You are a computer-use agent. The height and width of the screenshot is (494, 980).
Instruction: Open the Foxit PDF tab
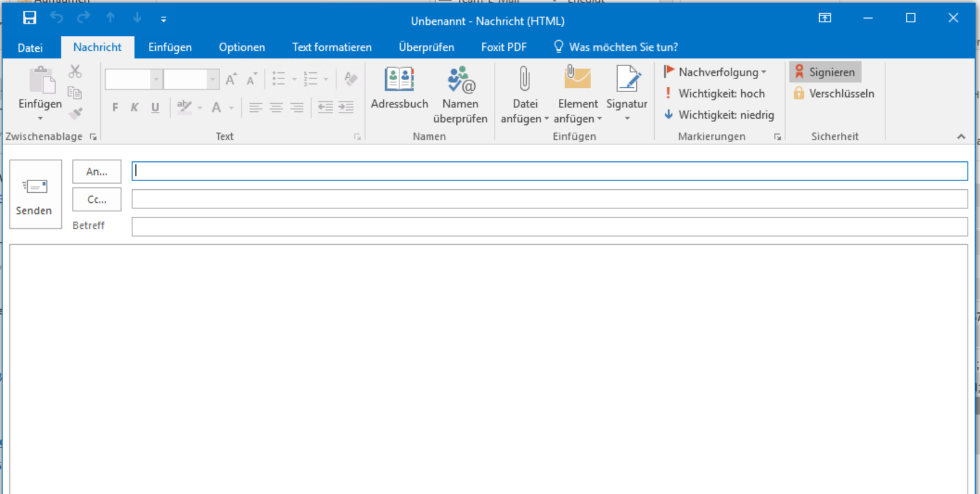[504, 47]
